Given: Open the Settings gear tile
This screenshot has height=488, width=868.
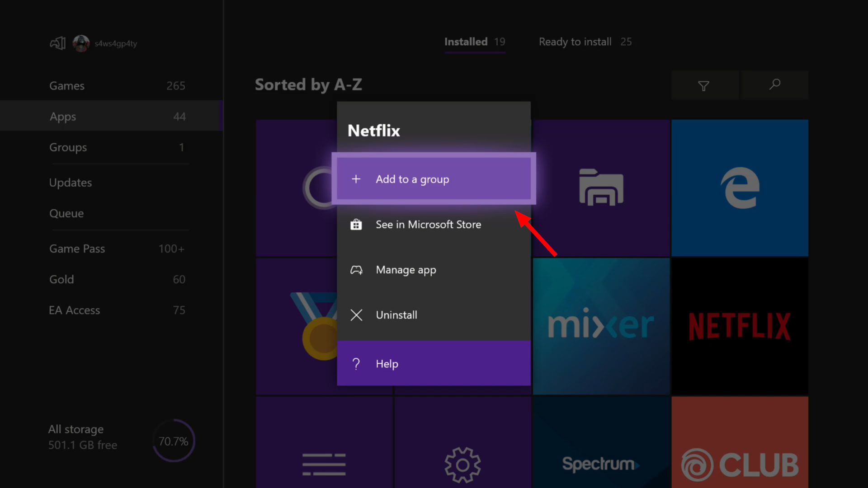Looking at the screenshot, I should 462,464.
